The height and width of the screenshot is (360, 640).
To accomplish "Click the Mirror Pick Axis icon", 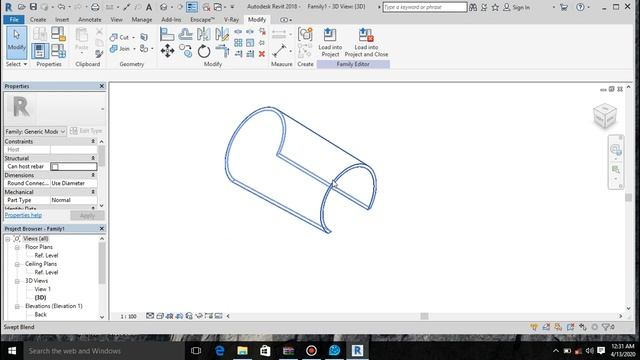I will pos(204,34).
